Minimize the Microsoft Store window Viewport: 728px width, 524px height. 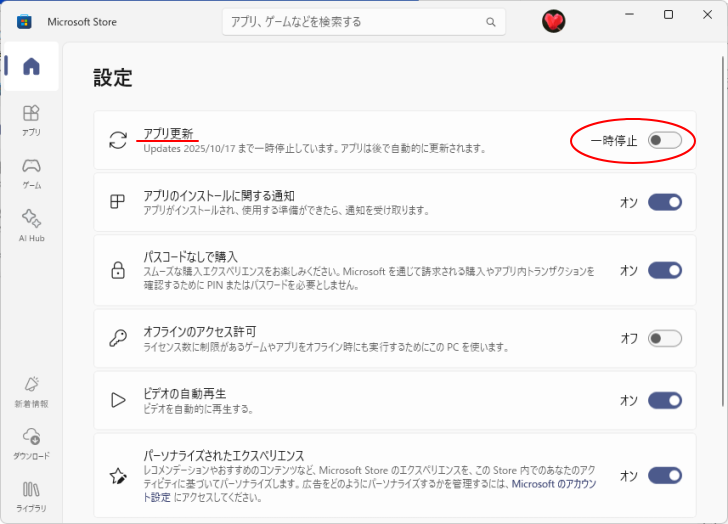[x=629, y=14]
